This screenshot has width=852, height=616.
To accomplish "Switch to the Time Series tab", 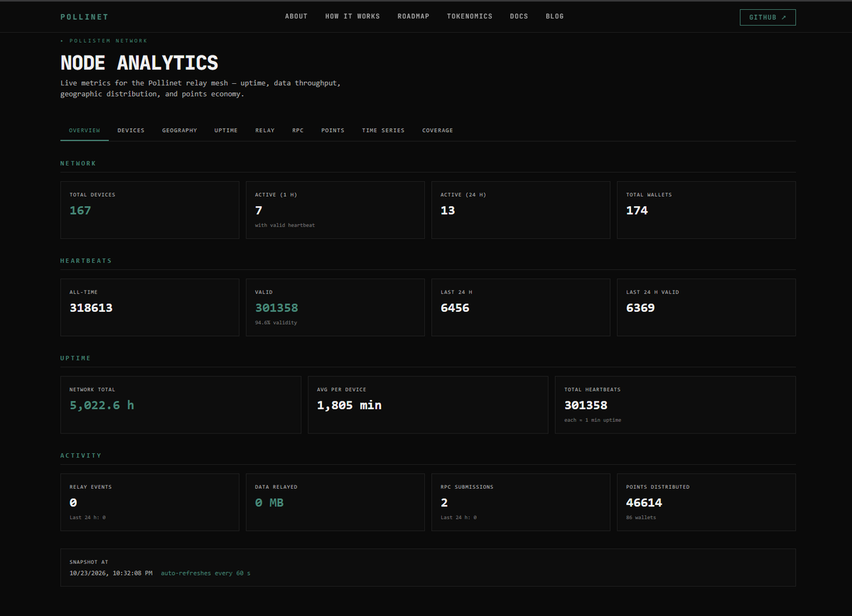I will [383, 130].
